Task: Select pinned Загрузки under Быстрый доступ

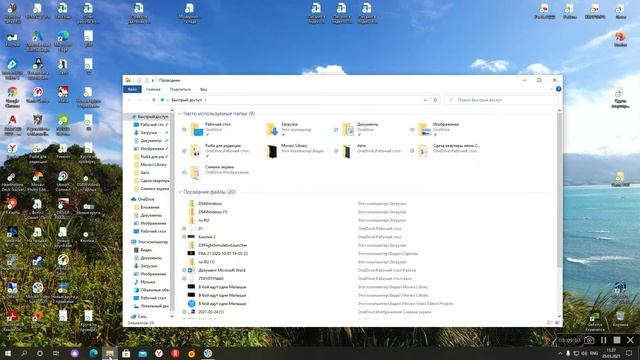Action: pos(149,133)
